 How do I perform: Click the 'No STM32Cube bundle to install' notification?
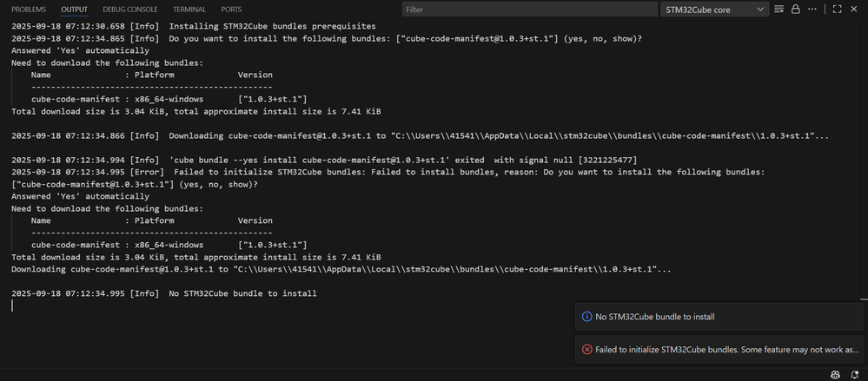click(719, 317)
